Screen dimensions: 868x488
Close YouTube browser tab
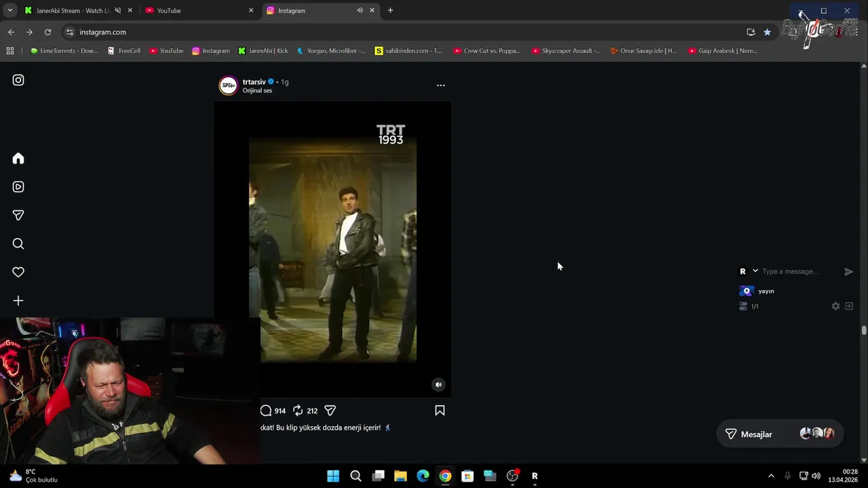point(251,11)
